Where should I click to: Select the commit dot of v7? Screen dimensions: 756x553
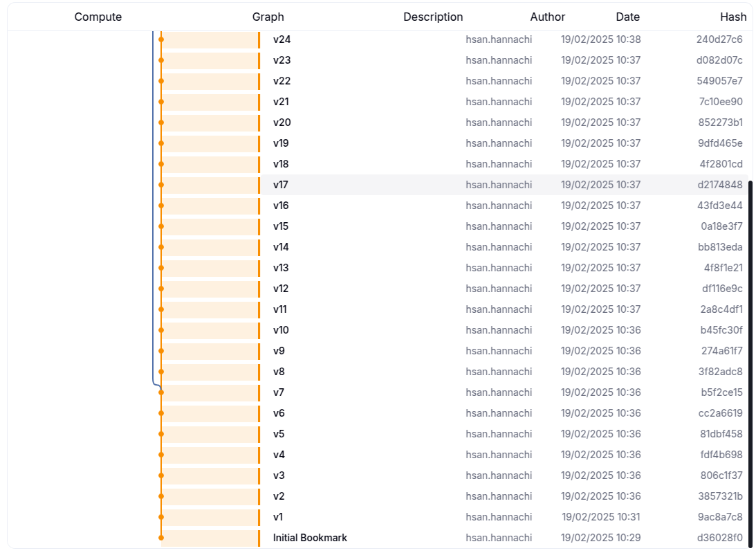point(161,392)
